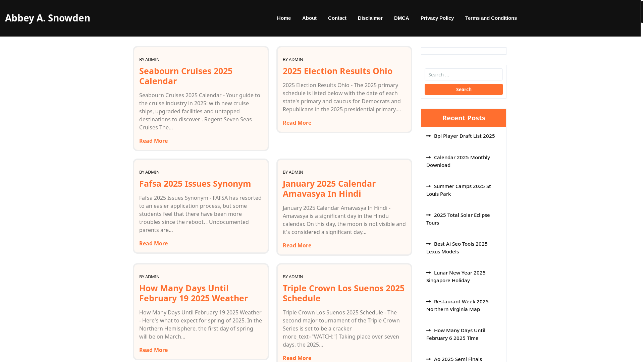The width and height of the screenshot is (644, 362).
Task: Open recent post 2025 Total Solar Eclipse Tours
Action: pos(458,219)
